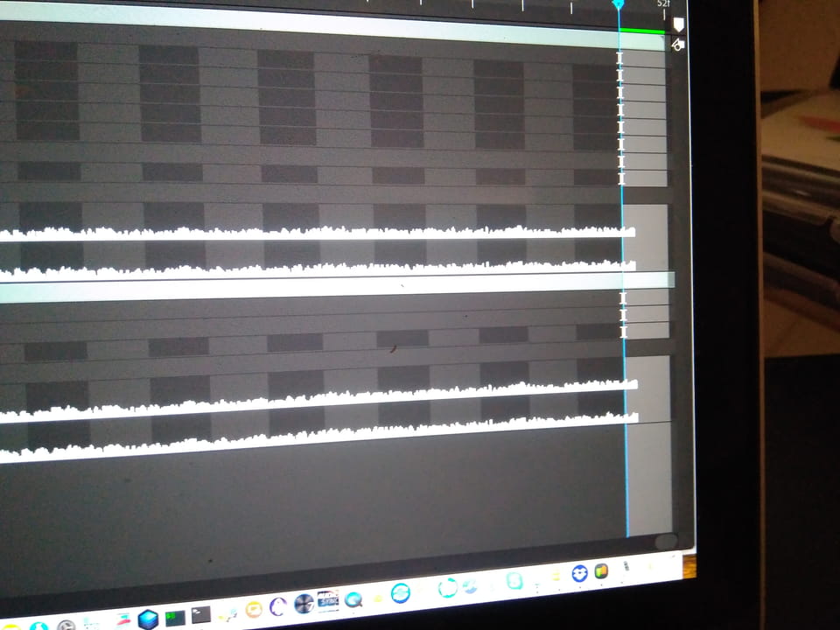Click the 52f mark on time ruler
Viewport: 840px width, 630px height.
point(664,4)
